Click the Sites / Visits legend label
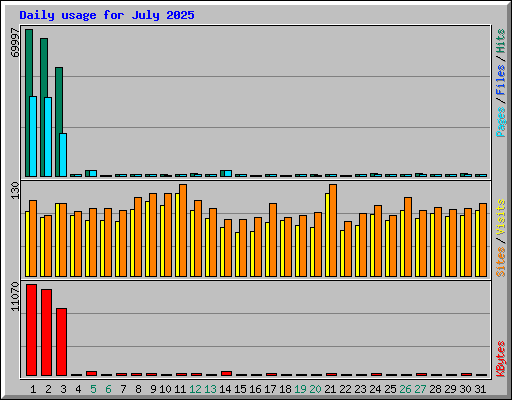512x400 pixels. 501,238
